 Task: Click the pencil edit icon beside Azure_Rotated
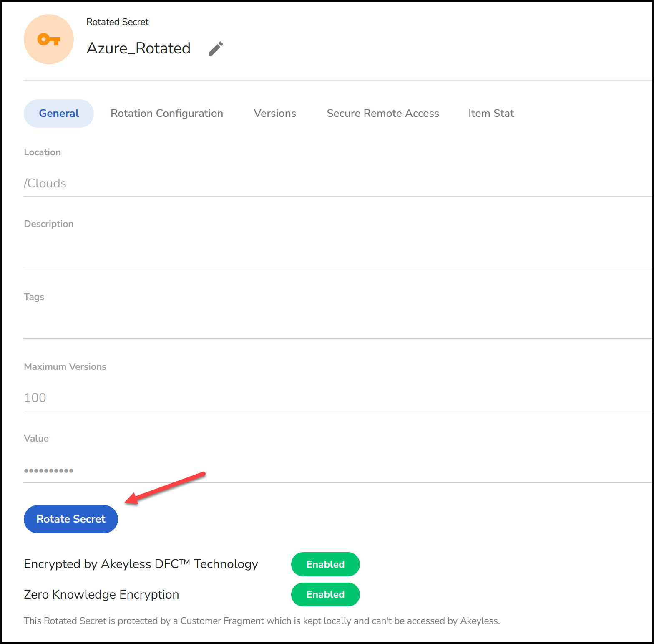(216, 48)
